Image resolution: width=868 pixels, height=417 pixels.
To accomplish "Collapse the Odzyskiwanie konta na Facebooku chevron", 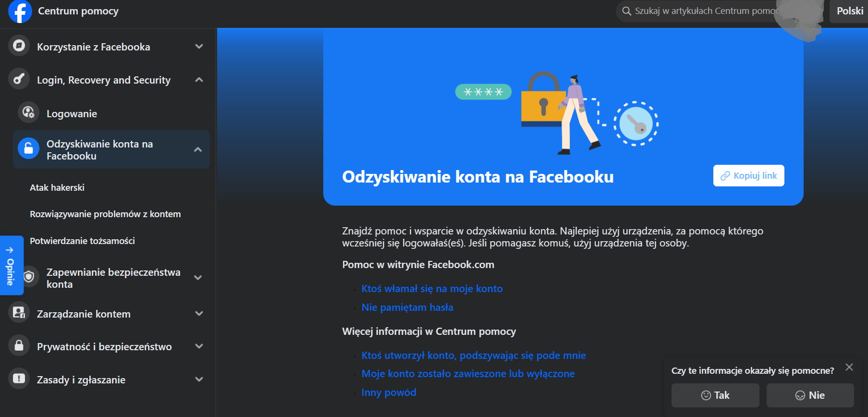I will [198, 149].
